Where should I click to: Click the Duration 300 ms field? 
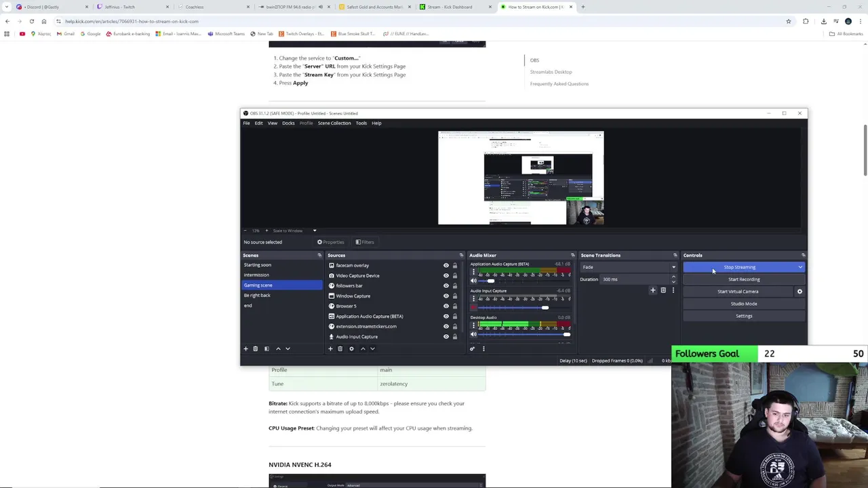(x=634, y=279)
